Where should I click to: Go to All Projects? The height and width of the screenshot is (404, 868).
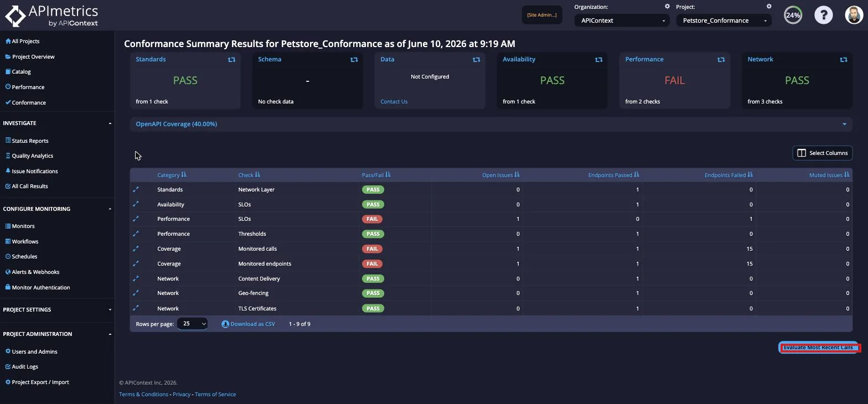tap(22, 41)
